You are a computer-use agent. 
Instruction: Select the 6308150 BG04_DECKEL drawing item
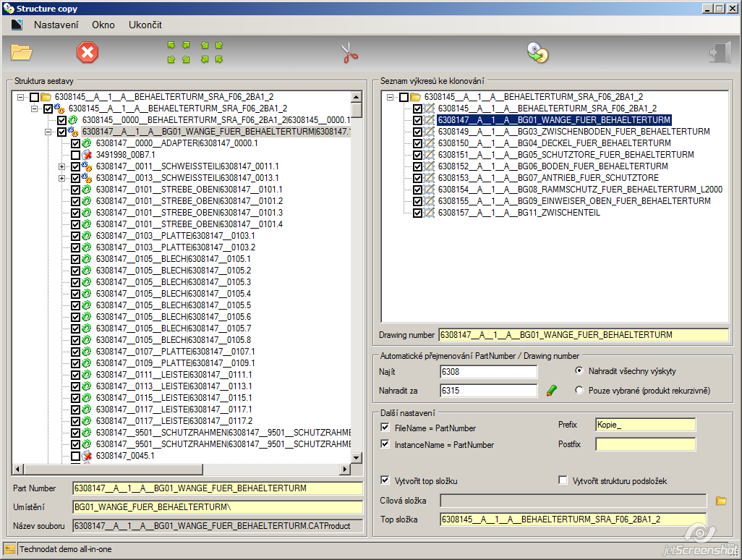(554, 143)
